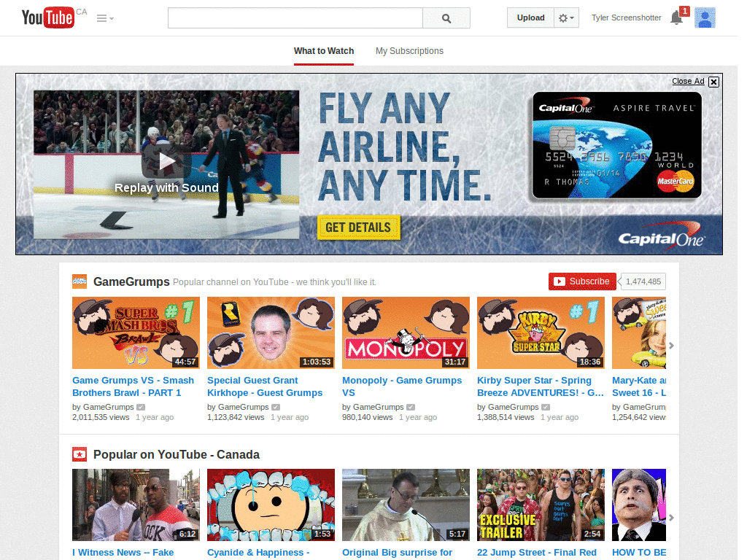Click Kirby Super Star Spring Breeze title
This screenshot has height=560, width=747.
click(541, 386)
